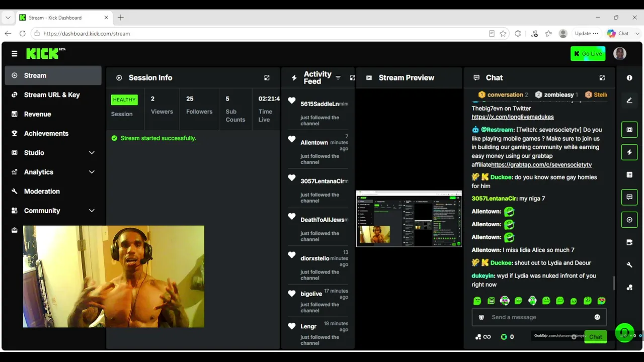Image resolution: width=644 pixels, height=362 pixels.
Task: Open the browser Update menu
Action: coord(587,34)
